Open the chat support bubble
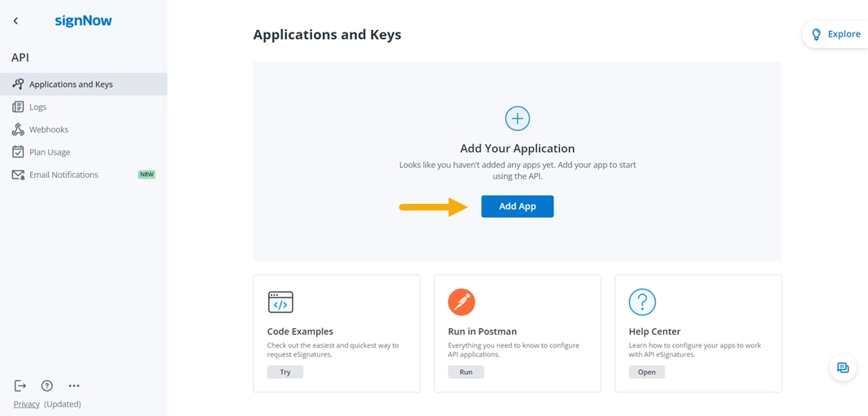 click(x=843, y=367)
